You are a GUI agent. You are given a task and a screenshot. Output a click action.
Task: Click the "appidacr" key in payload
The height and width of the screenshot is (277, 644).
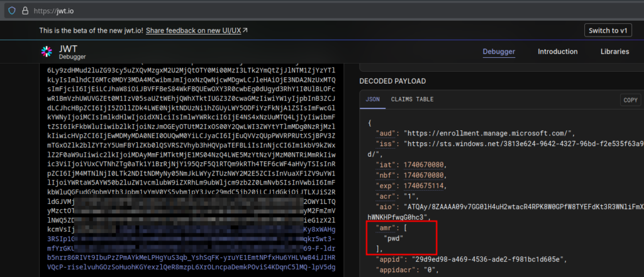(x=395, y=270)
